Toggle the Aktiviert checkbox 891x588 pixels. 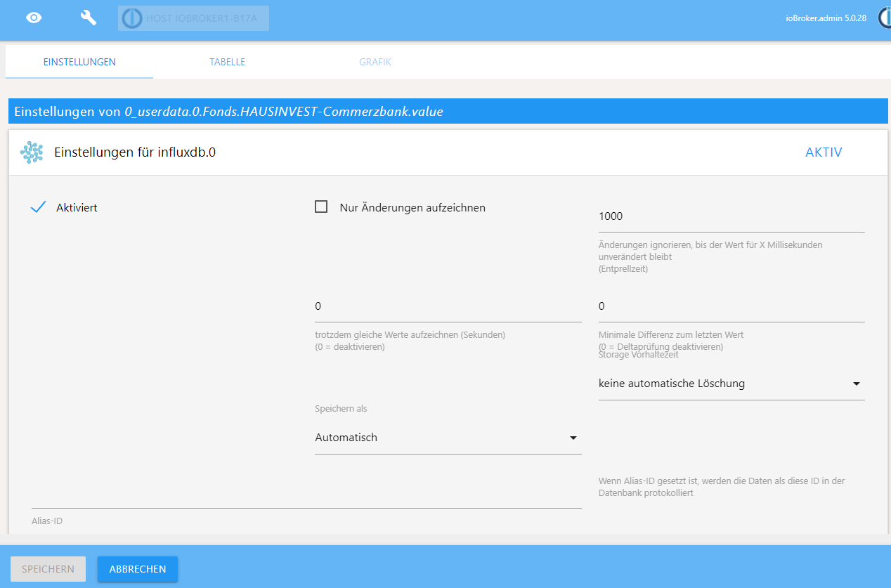[39, 207]
